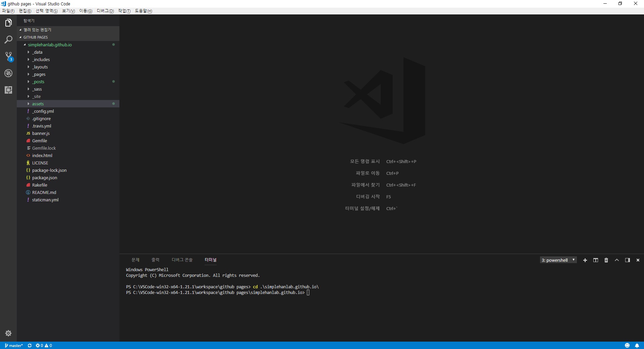Switch to the 문제 panel tab

coord(136,260)
